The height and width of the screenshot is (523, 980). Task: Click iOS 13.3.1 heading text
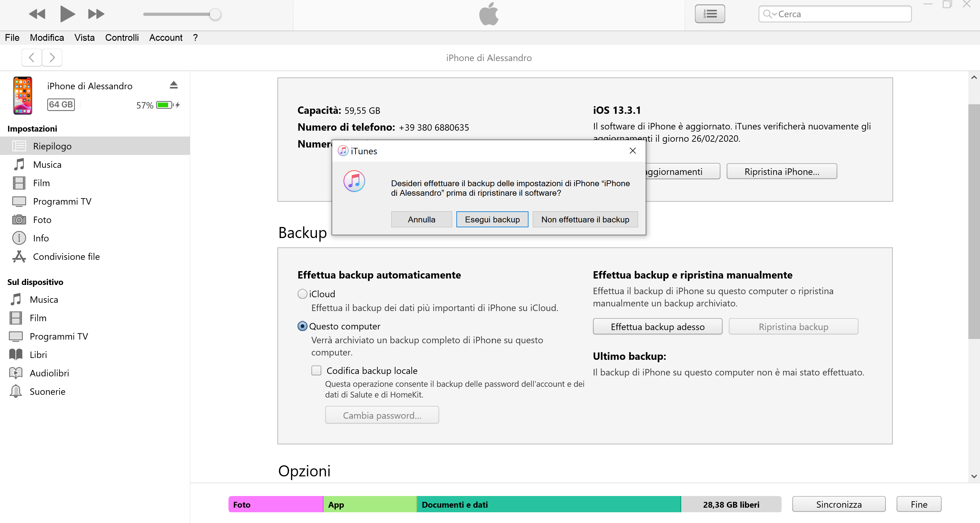pyautogui.click(x=617, y=110)
